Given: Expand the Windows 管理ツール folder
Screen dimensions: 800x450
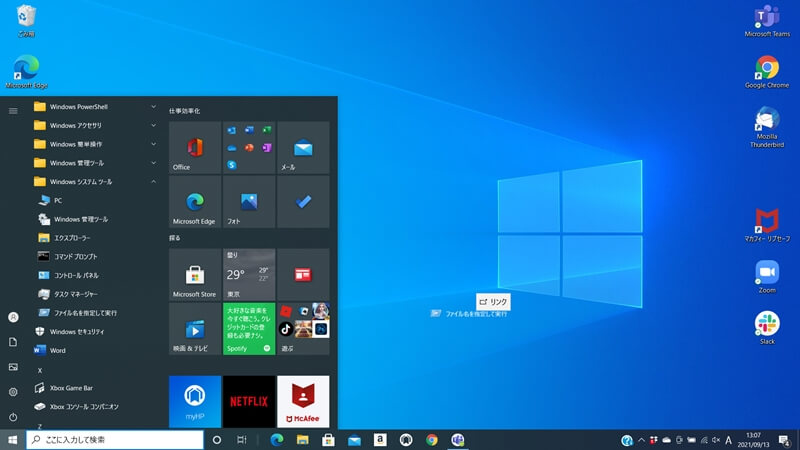Looking at the screenshot, I should (x=95, y=163).
